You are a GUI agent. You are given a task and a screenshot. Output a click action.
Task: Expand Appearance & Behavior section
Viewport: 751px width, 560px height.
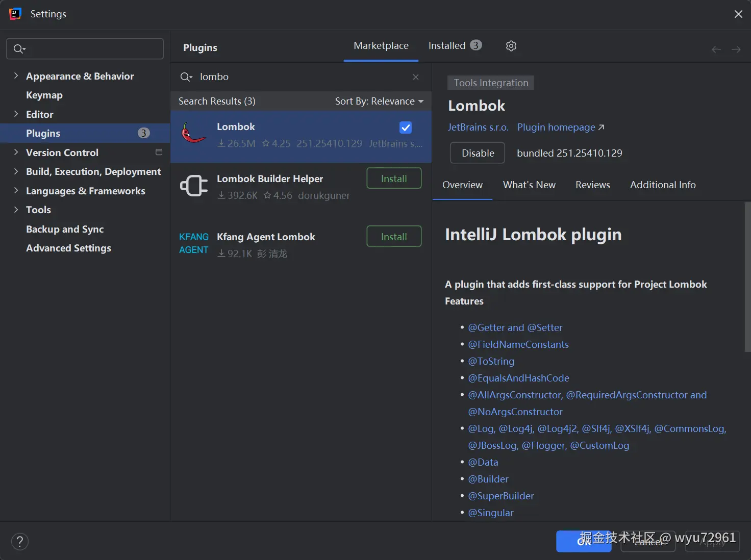[x=16, y=75]
